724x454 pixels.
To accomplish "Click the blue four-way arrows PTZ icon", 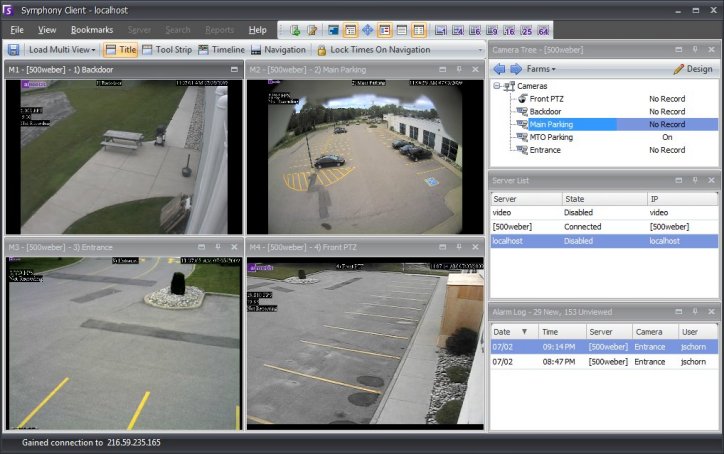I will pyautogui.click(x=368, y=30).
